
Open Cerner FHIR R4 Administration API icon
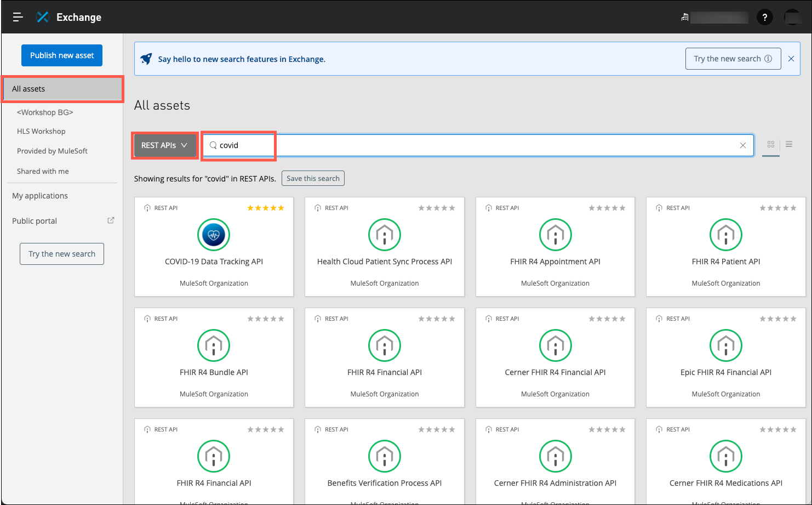click(555, 456)
